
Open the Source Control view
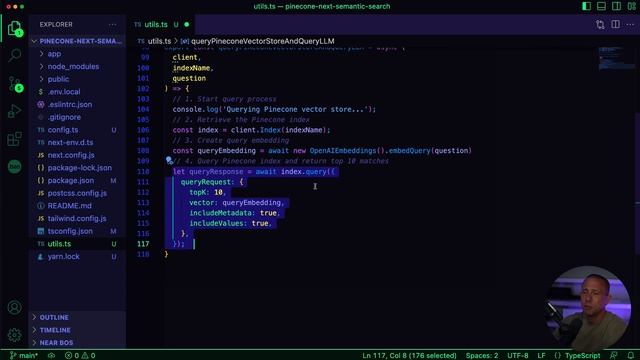coord(15,84)
